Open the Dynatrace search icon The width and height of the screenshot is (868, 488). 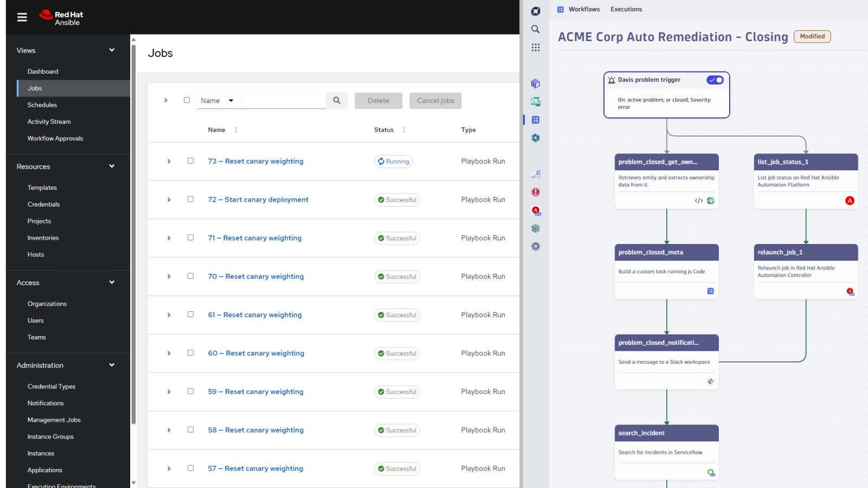tap(535, 29)
